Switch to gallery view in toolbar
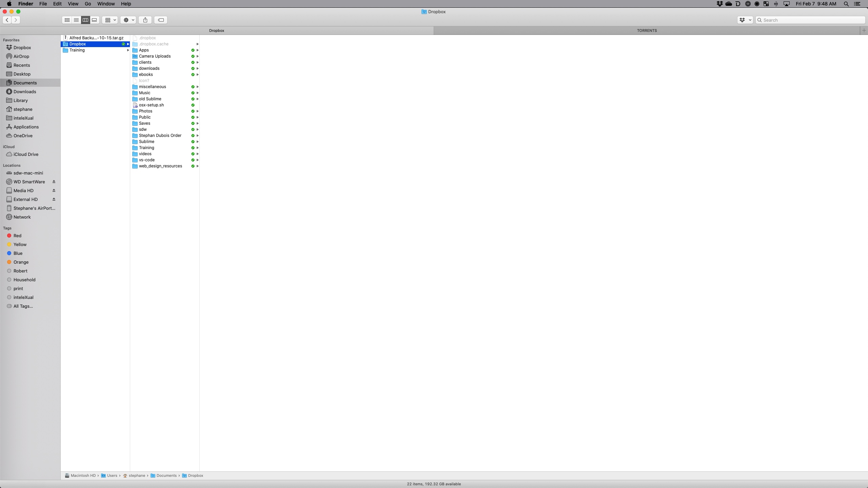This screenshot has height=488, width=868. (95, 20)
